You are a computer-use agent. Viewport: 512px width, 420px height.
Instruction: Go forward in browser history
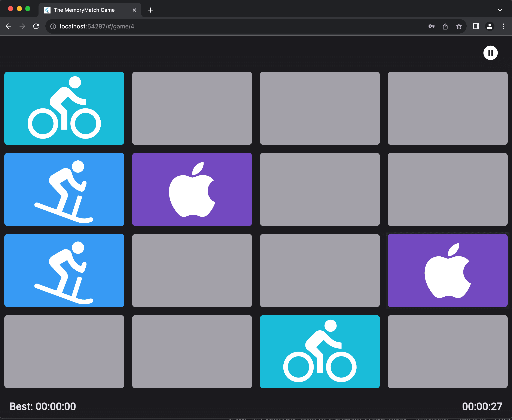(22, 26)
